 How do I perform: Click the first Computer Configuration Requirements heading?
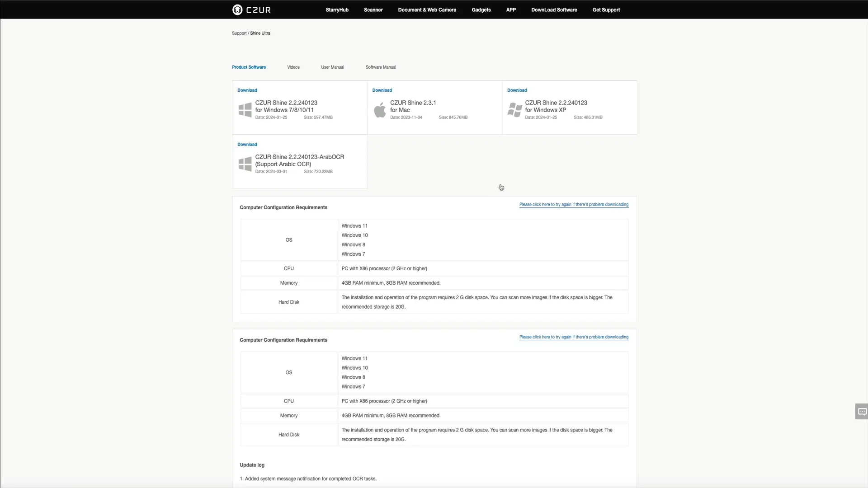(x=283, y=207)
